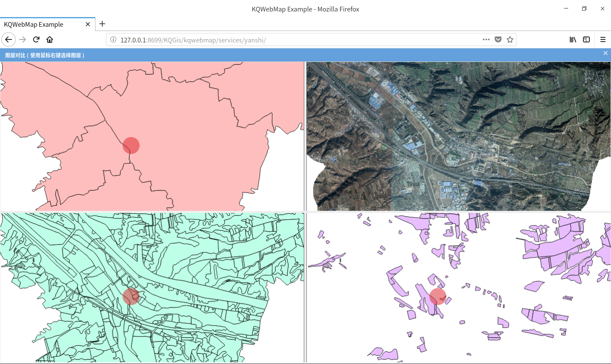Open a new browser tab

pyautogui.click(x=102, y=24)
